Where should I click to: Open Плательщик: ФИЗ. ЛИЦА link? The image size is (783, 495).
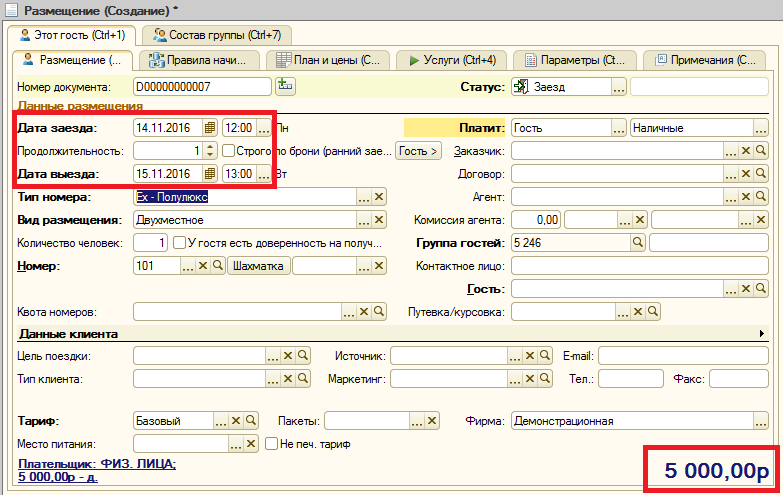click(97, 464)
